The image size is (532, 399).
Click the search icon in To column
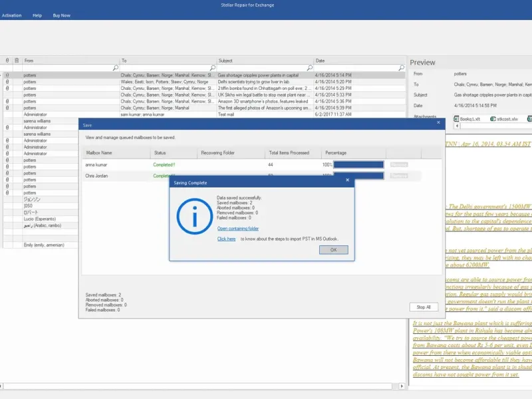[x=212, y=68]
